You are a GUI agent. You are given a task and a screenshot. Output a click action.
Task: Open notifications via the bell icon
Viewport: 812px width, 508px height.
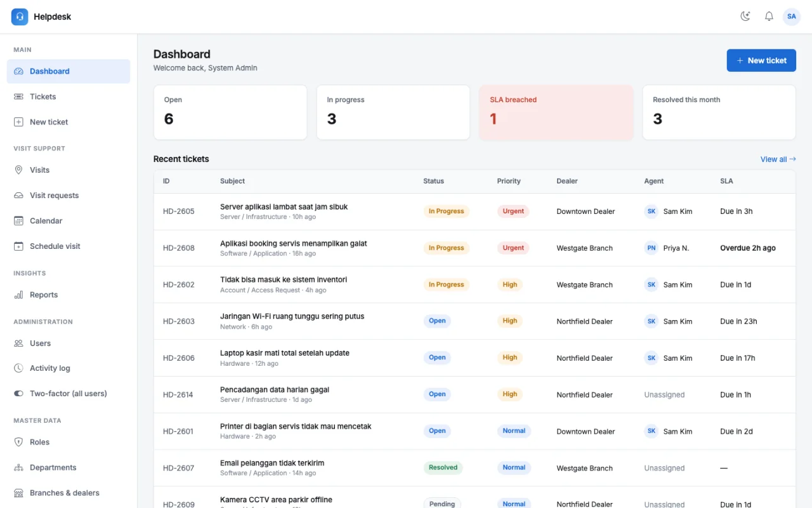point(769,17)
